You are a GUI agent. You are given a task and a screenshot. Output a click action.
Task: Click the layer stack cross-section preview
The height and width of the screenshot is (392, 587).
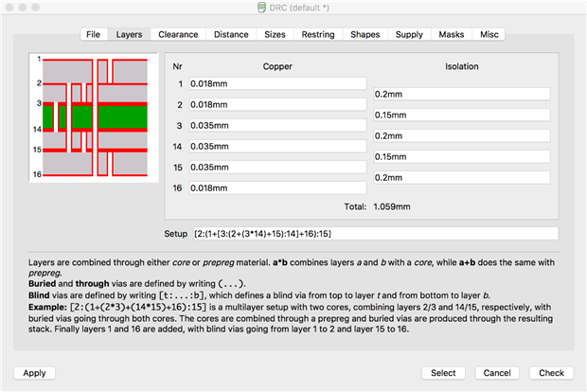tap(94, 117)
